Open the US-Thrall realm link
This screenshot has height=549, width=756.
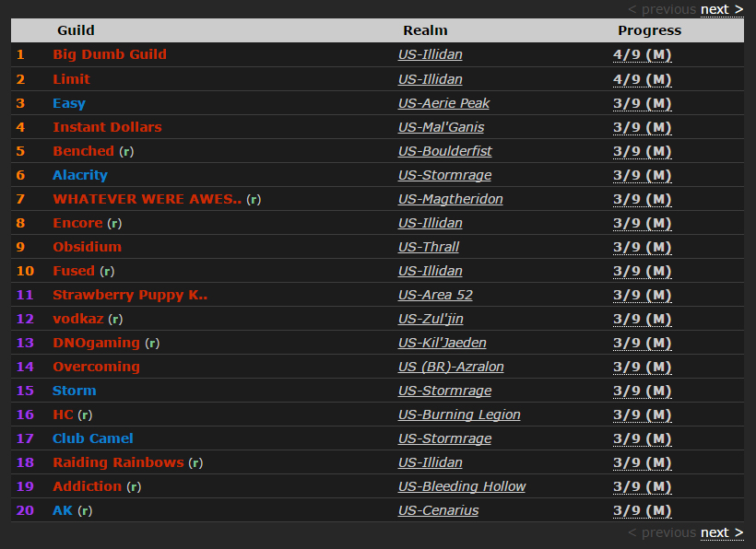coord(428,247)
